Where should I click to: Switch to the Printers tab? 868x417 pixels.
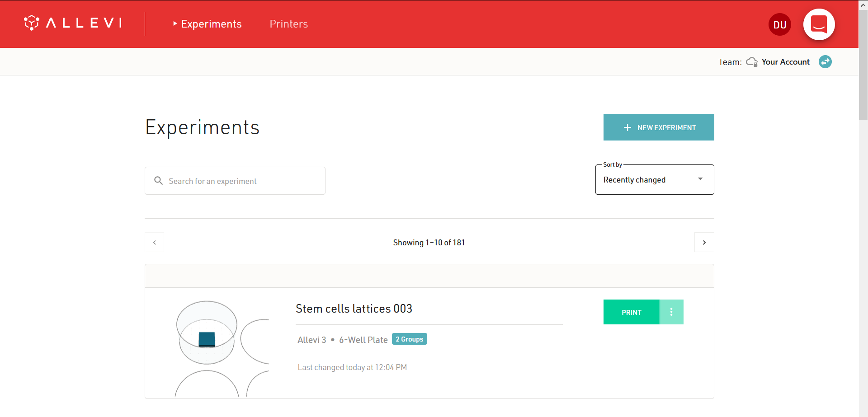(x=288, y=24)
